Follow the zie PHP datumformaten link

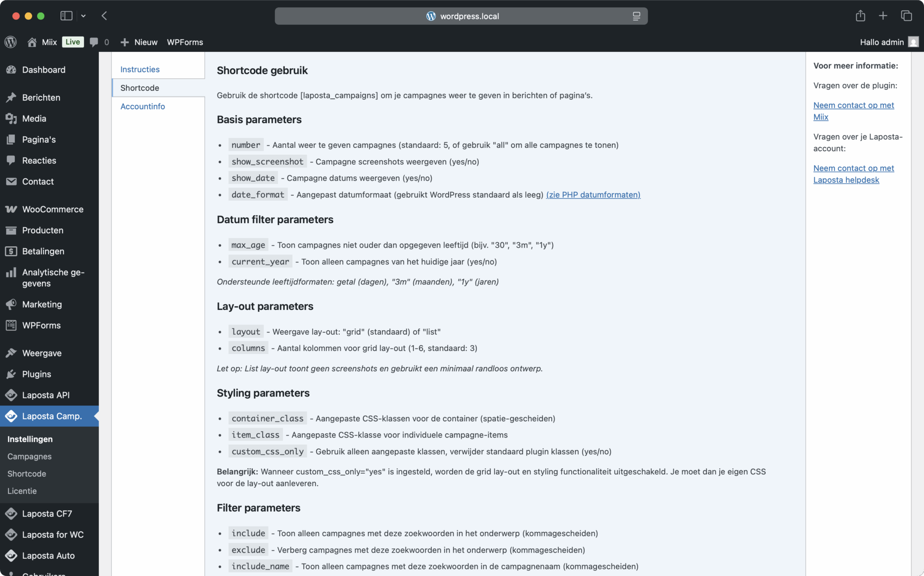pyautogui.click(x=593, y=195)
